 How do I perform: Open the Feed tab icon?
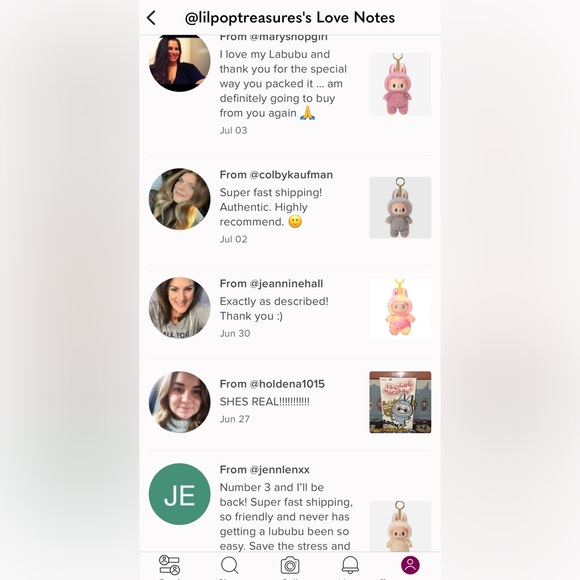[169, 565]
